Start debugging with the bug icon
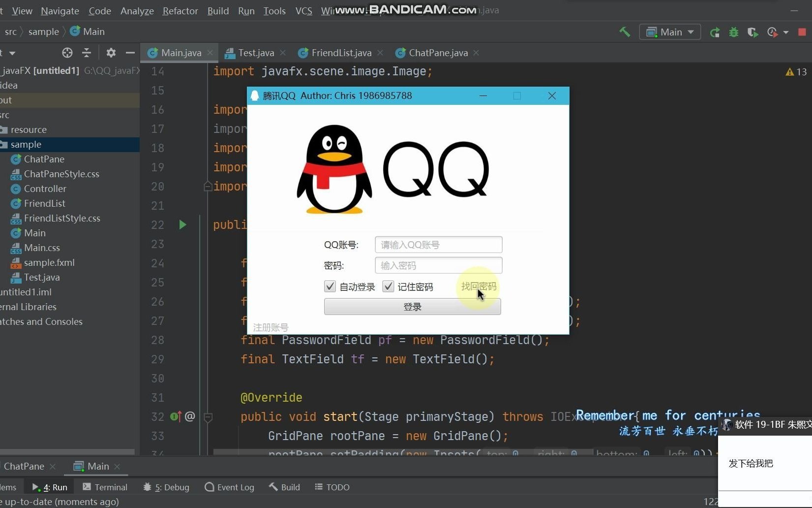 pyautogui.click(x=734, y=32)
